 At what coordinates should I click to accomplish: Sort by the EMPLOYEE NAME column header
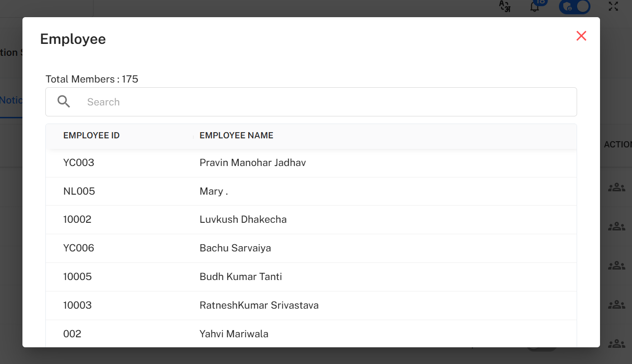coord(236,135)
